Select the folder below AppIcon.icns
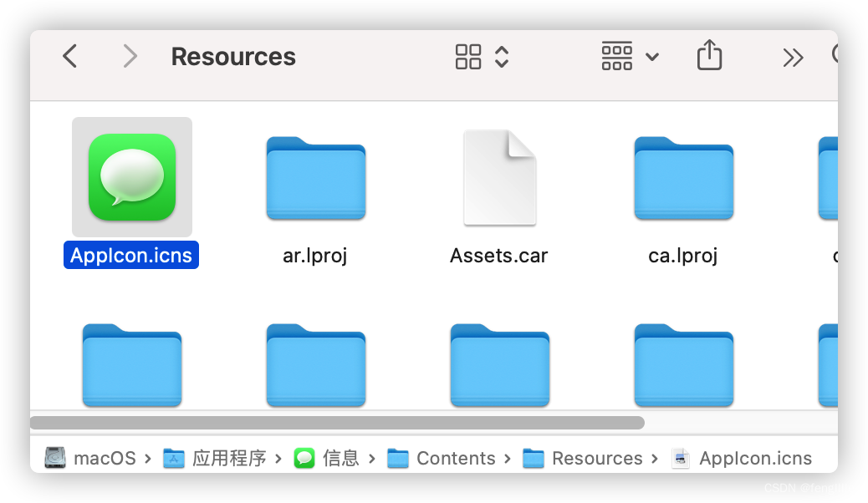The height and width of the screenshot is (503, 868). [132, 365]
